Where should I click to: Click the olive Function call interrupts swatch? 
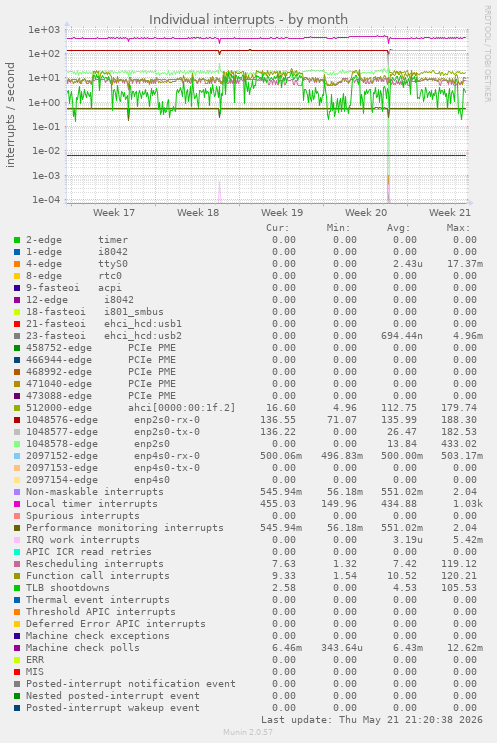[17, 576]
